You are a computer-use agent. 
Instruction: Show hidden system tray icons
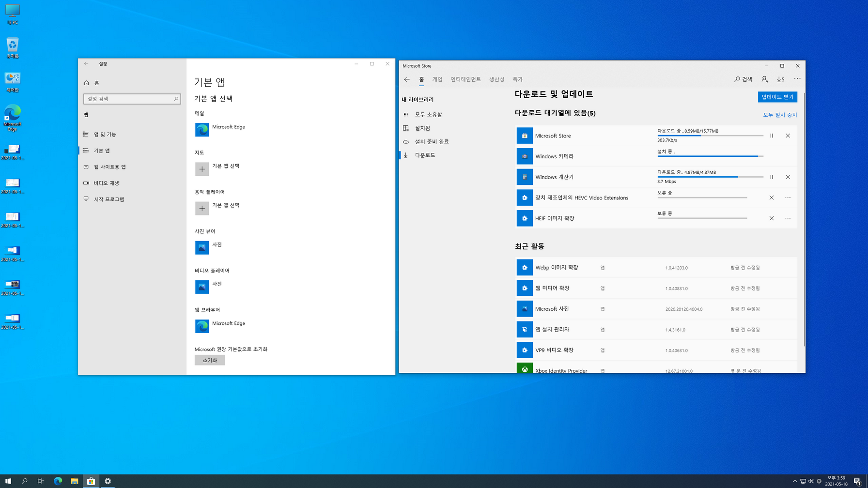795,481
